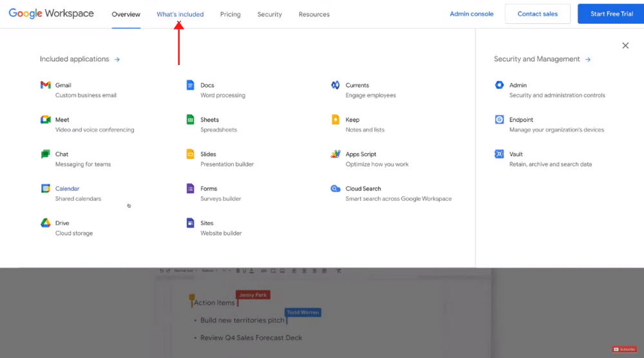Click 'Smart search across Google Workspace' text
Image resolution: width=644 pixels, height=358 pixels.
[399, 199]
